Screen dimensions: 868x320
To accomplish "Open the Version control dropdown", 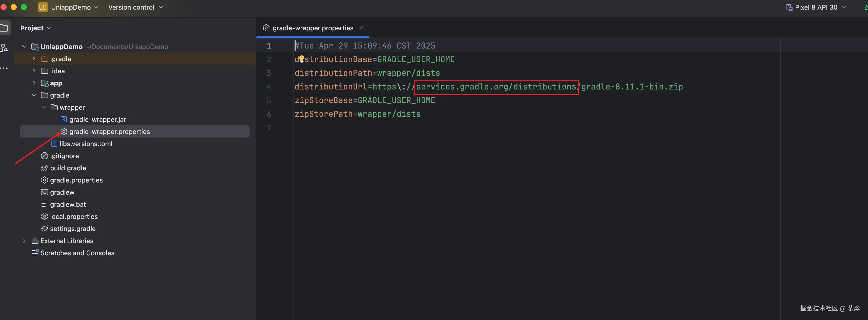I will (135, 7).
